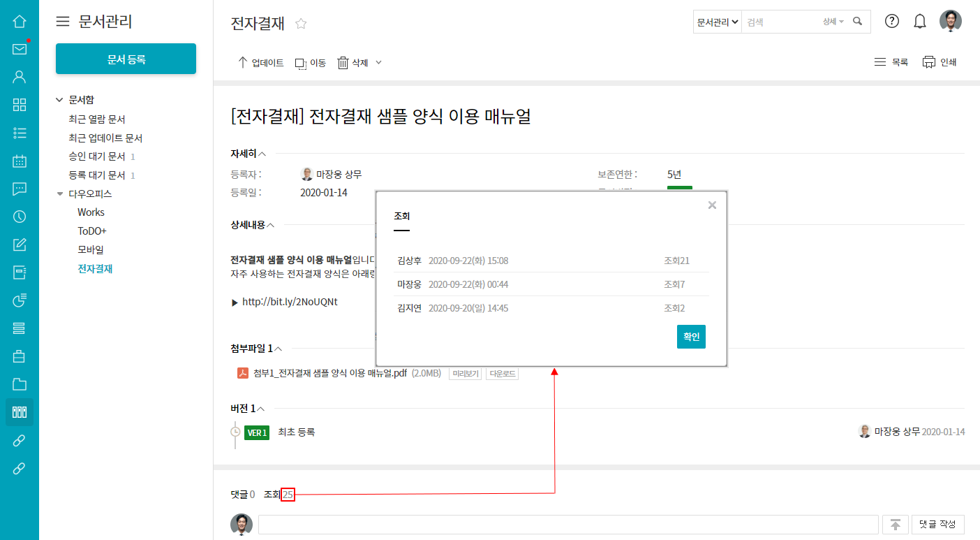Click the search magnifier icon
Viewport: 980px width, 540px height.
tap(858, 22)
